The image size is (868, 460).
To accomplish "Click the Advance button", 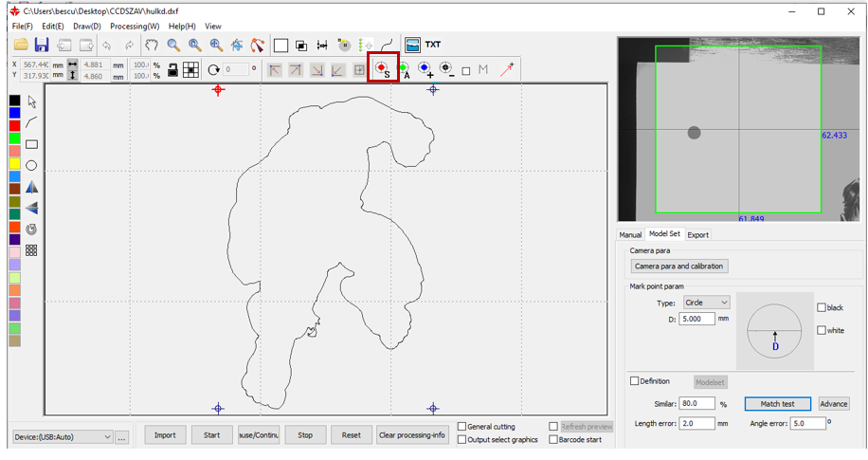I will pyautogui.click(x=833, y=404).
